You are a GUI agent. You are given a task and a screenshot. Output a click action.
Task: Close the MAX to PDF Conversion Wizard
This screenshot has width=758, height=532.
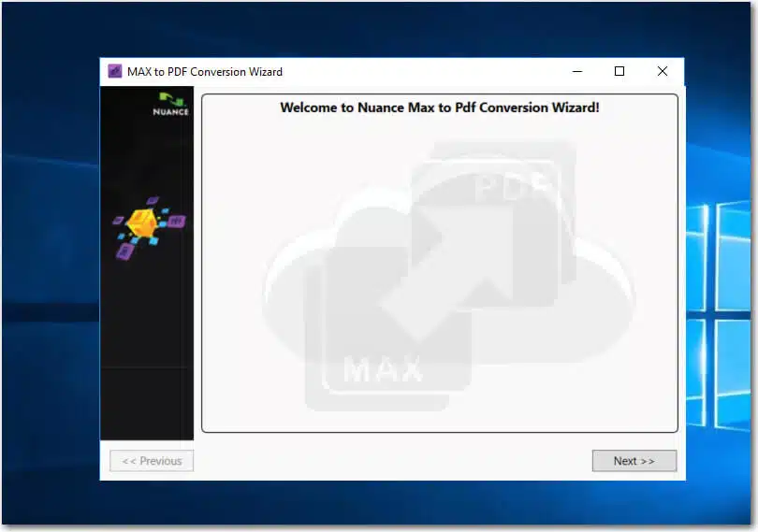point(663,71)
